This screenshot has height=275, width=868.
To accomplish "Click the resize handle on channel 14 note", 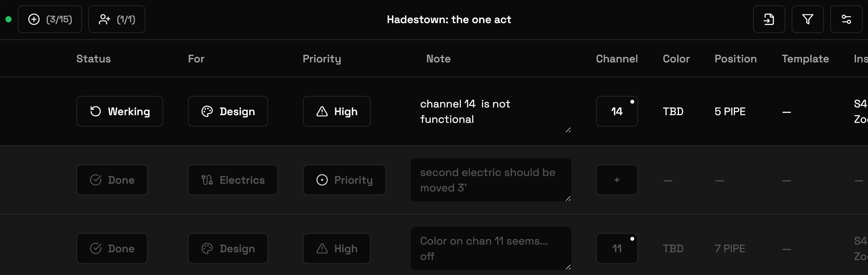I will click(568, 130).
